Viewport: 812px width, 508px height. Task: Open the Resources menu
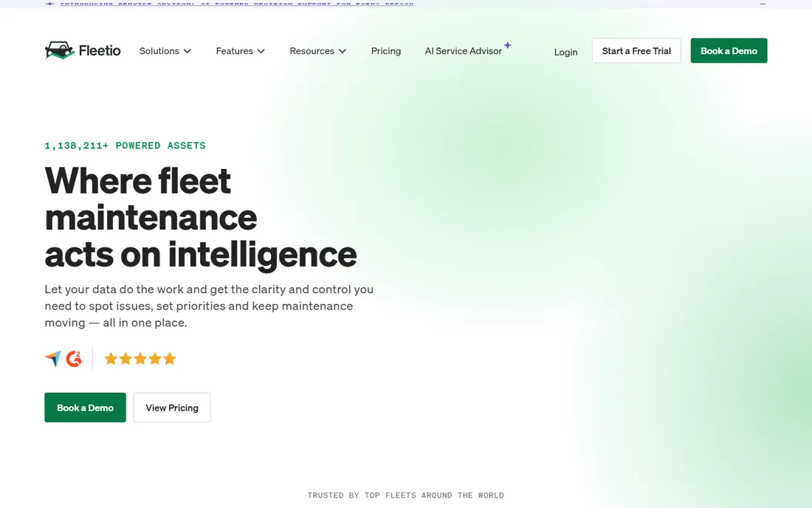tap(318, 51)
